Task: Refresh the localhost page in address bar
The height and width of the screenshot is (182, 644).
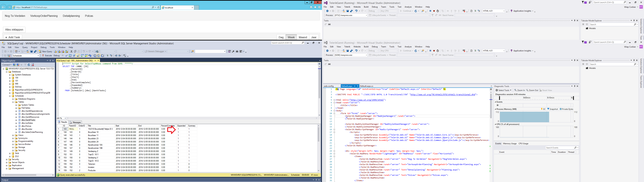Action: [x=158, y=7]
